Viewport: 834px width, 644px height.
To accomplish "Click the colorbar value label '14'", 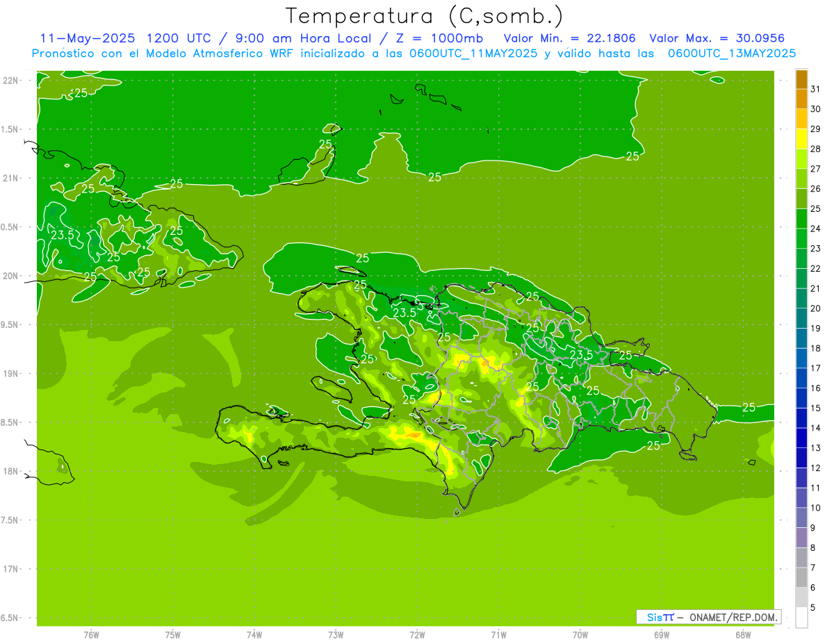I will tap(816, 428).
